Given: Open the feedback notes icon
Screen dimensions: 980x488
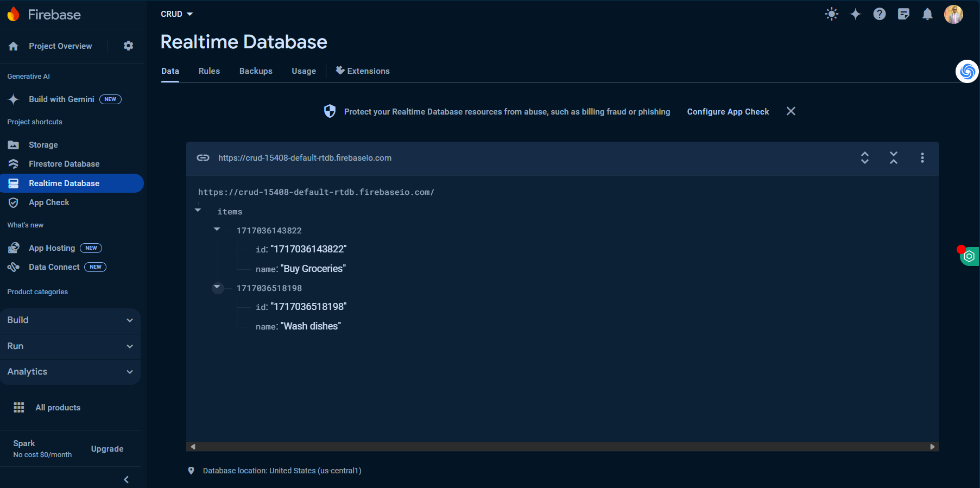Looking at the screenshot, I should click(x=903, y=14).
